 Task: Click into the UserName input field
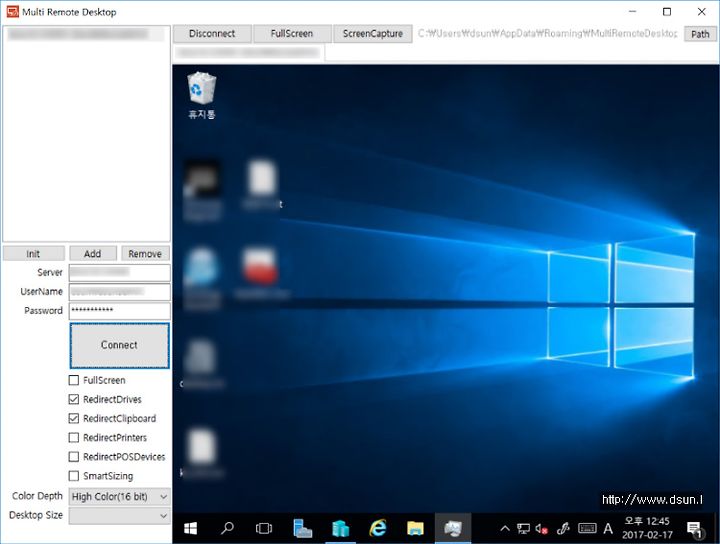tap(119, 292)
